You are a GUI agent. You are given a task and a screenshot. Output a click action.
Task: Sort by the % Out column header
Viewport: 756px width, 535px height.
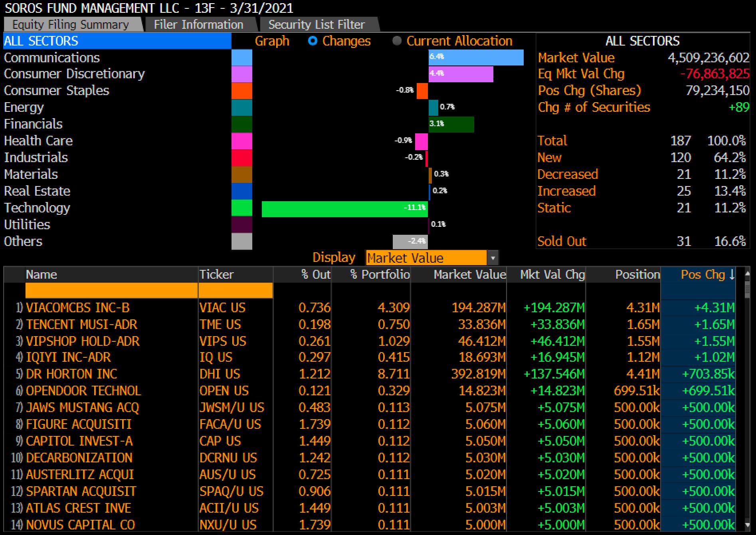[x=303, y=274]
